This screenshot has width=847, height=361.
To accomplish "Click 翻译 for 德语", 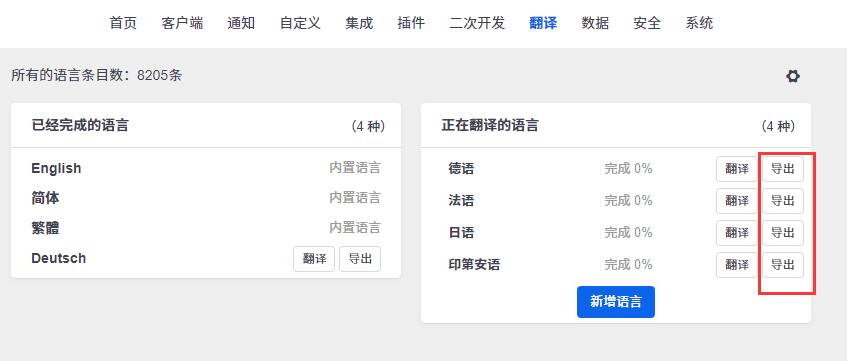I will pyautogui.click(x=737, y=169).
